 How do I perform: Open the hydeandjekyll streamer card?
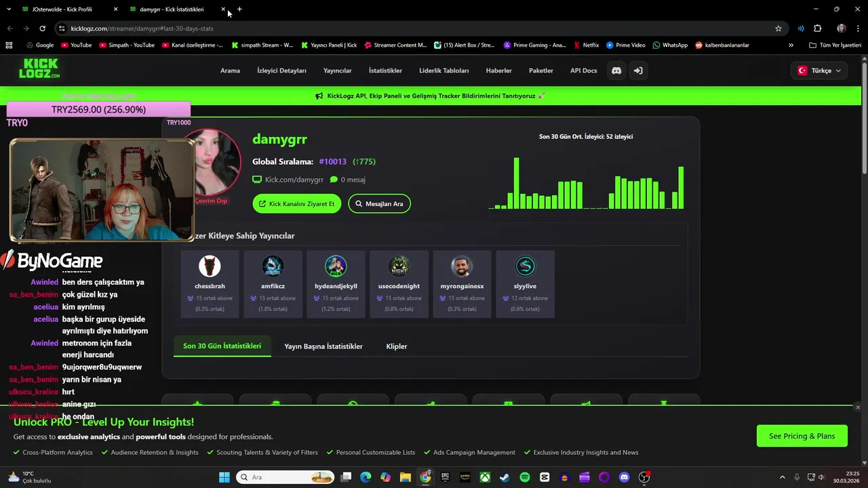coord(336,284)
